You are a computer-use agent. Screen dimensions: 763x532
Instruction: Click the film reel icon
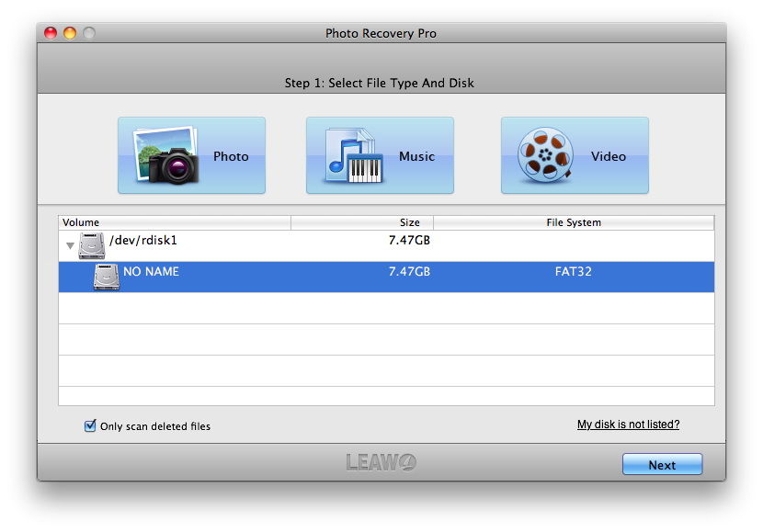tap(545, 155)
